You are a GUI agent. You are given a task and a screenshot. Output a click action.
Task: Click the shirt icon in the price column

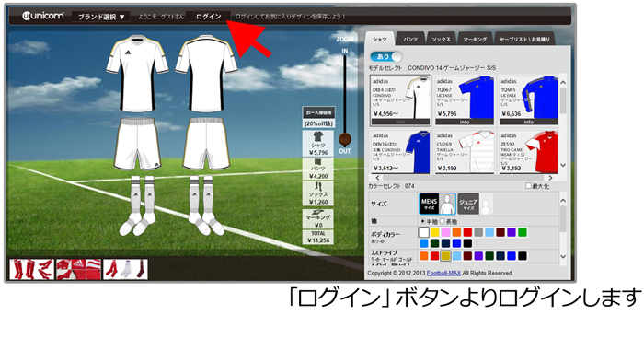pyautogui.click(x=318, y=136)
